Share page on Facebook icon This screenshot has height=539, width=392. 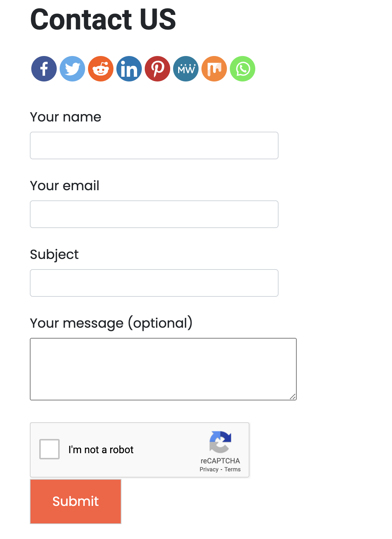[x=44, y=69]
